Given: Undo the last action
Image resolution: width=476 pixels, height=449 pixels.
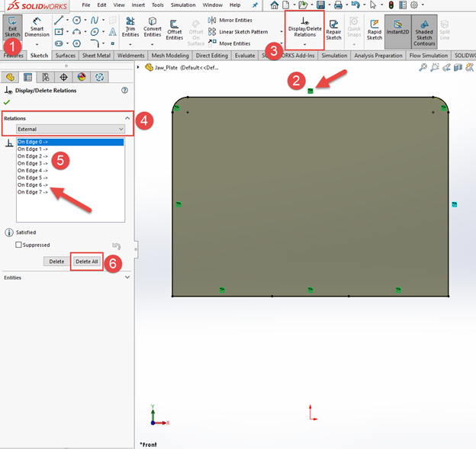Looking at the screenshot, I should (355, 5).
